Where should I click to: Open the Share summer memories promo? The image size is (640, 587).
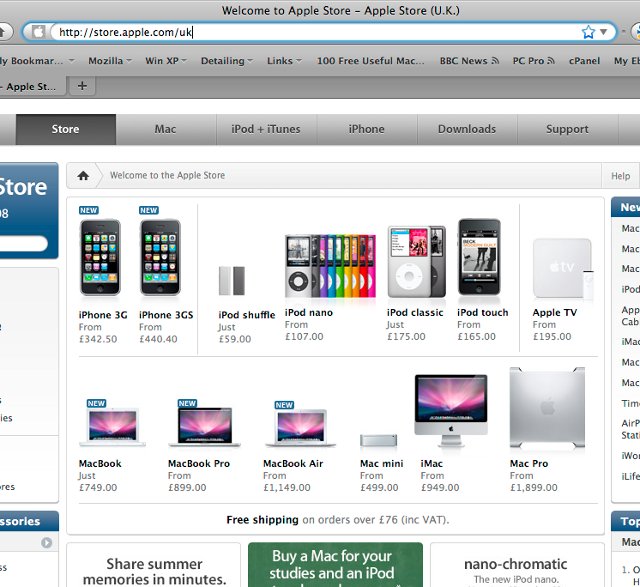154,565
